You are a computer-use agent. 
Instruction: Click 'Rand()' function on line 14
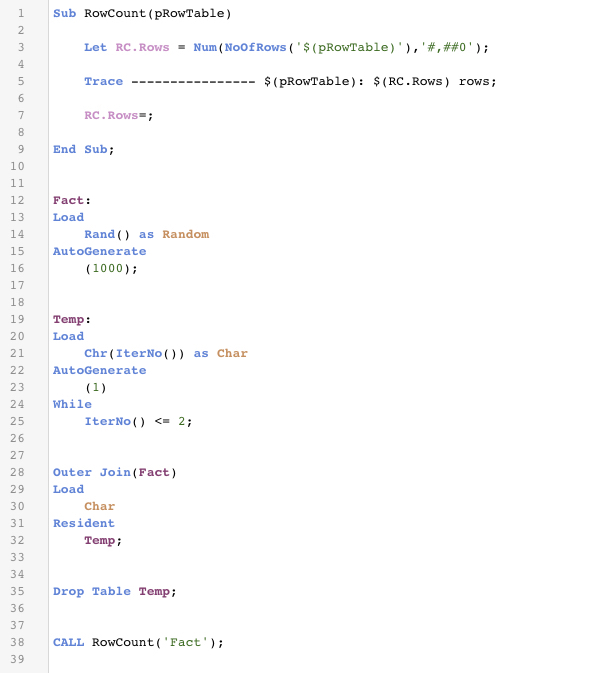107,234
